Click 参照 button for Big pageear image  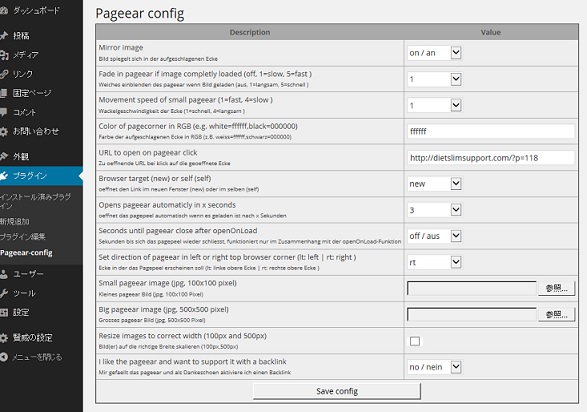pos(556,314)
